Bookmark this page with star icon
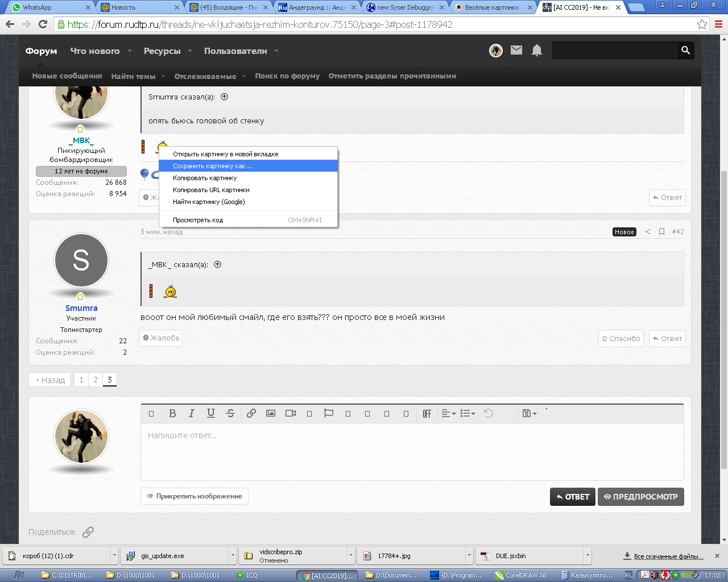728x582 pixels. coord(702,24)
